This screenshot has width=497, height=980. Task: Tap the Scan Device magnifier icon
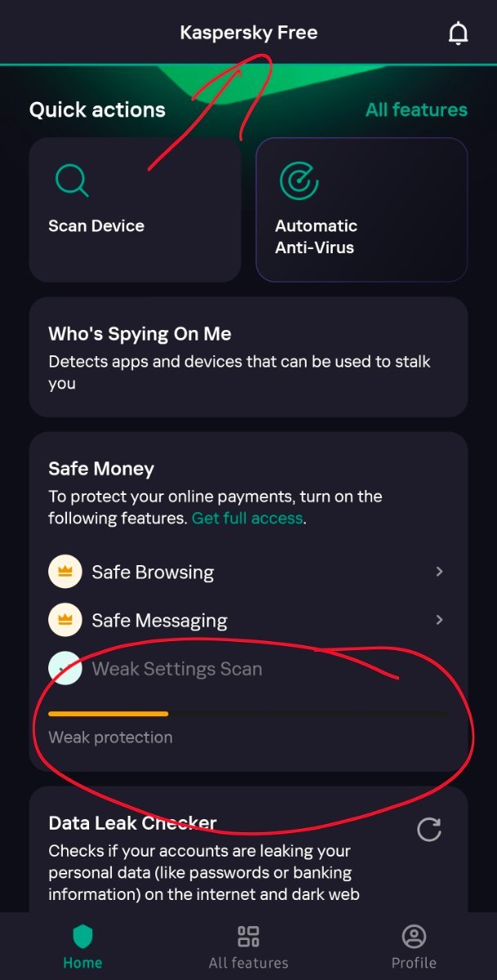(71, 180)
